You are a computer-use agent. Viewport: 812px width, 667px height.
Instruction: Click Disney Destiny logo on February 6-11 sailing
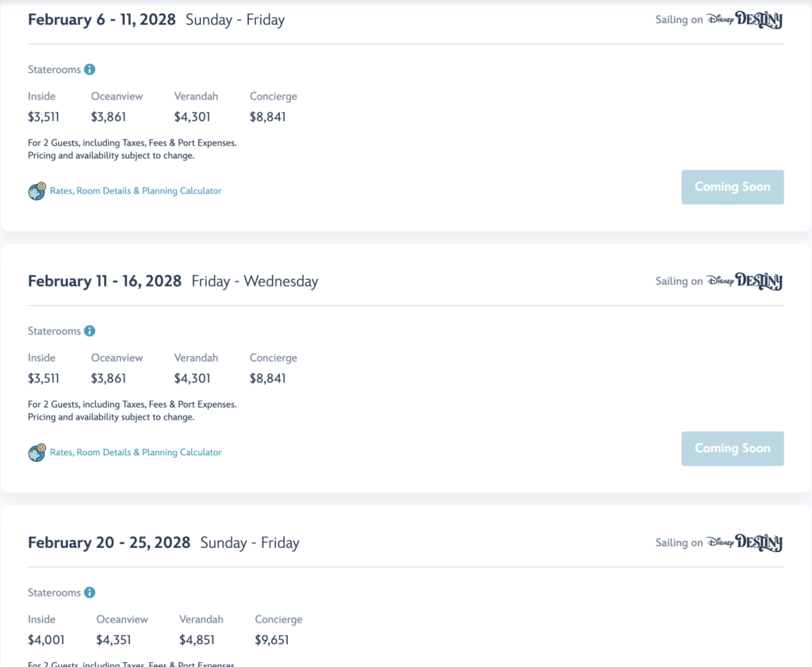coord(745,20)
